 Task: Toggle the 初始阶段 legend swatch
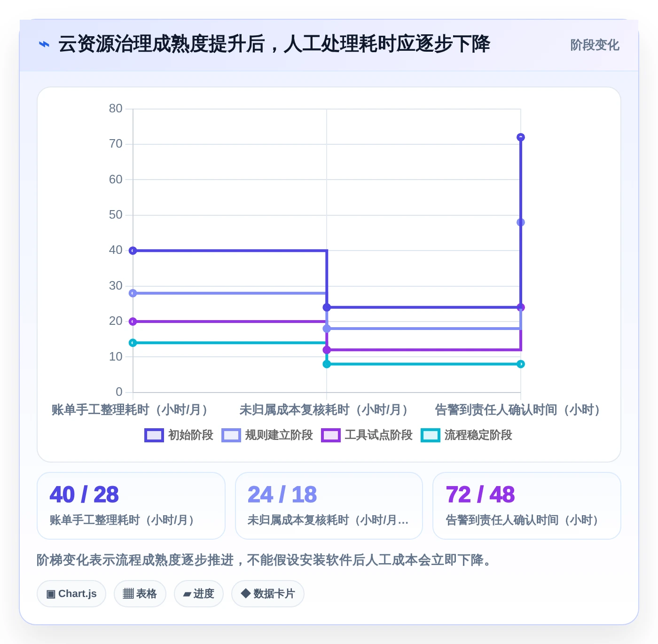[154, 435]
